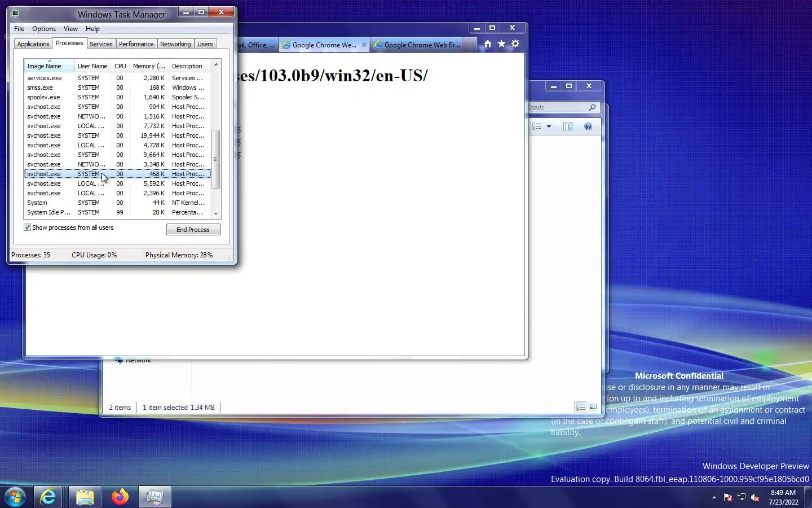
Task: Switch to Performance tab
Action: [x=136, y=44]
